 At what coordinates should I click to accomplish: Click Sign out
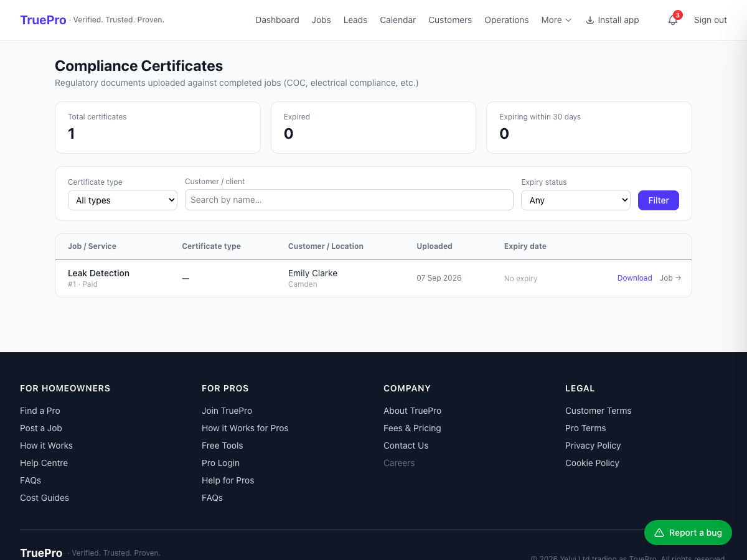[710, 20]
